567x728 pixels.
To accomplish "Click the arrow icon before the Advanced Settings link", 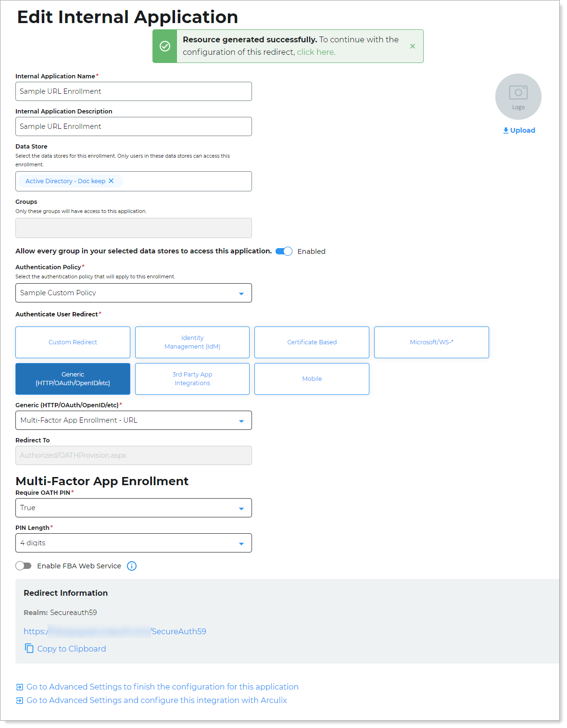I will point(19,687).
